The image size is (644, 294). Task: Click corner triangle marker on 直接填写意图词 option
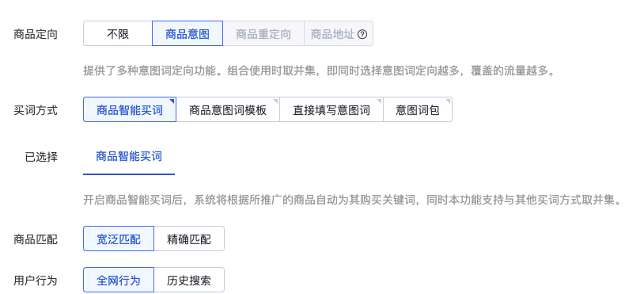[x=380, y=100]
